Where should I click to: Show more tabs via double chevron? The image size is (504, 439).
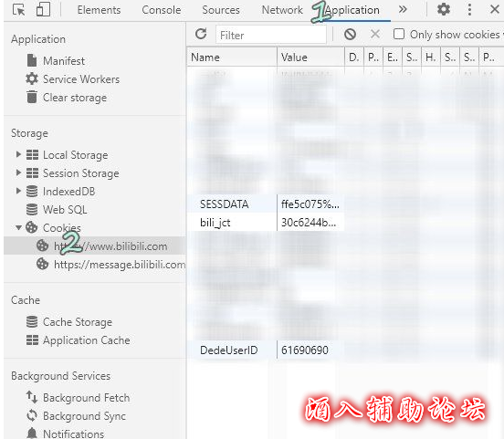[403, 9]
